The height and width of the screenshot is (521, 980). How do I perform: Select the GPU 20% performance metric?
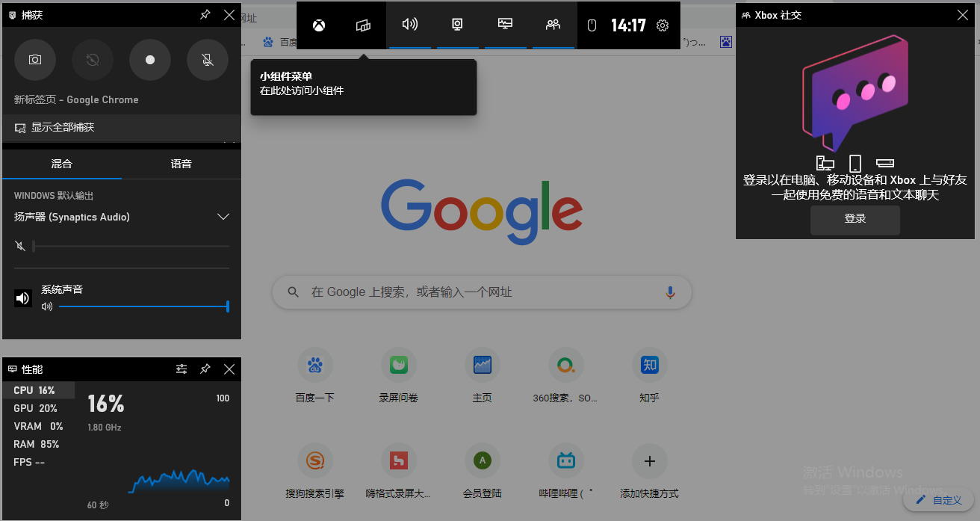point(39,408)
